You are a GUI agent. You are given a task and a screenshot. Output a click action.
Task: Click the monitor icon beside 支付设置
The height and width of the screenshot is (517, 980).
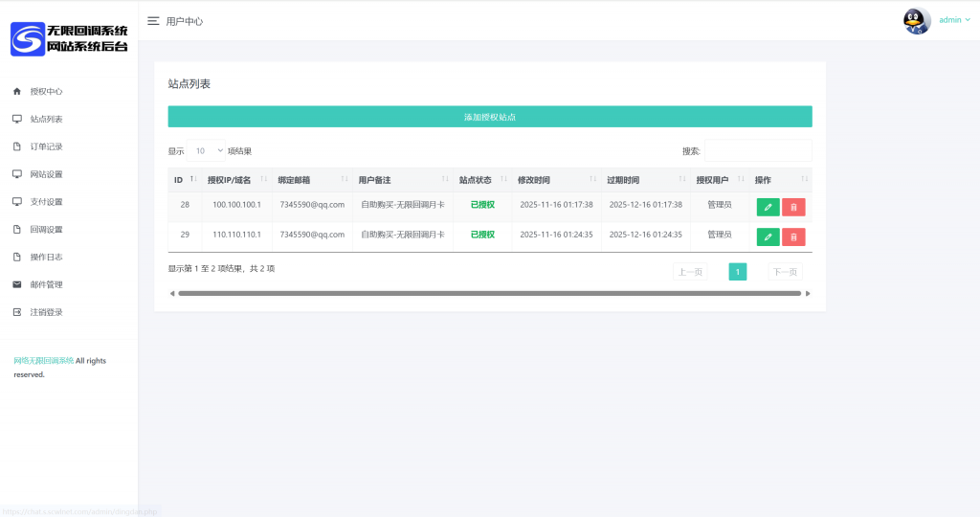click(17, 201)
